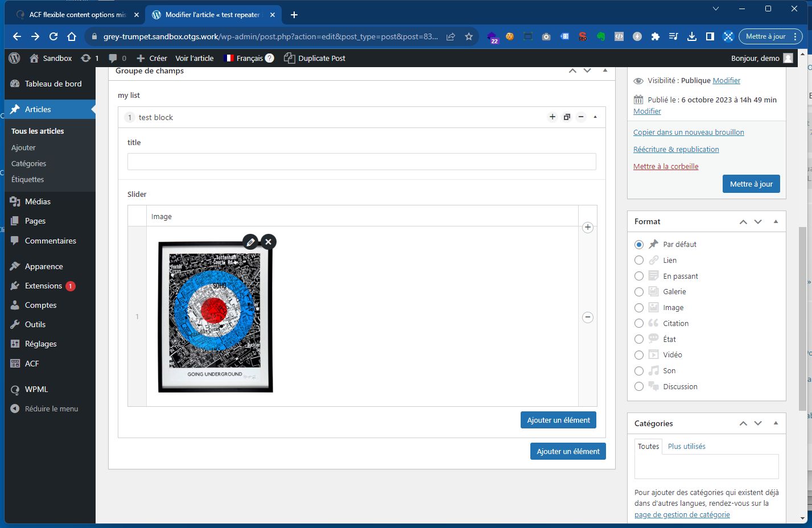Click Modifier link next to Visibilité
Image resolution: width=812 pixels, height=528 pixels.
tap(727, 81)
